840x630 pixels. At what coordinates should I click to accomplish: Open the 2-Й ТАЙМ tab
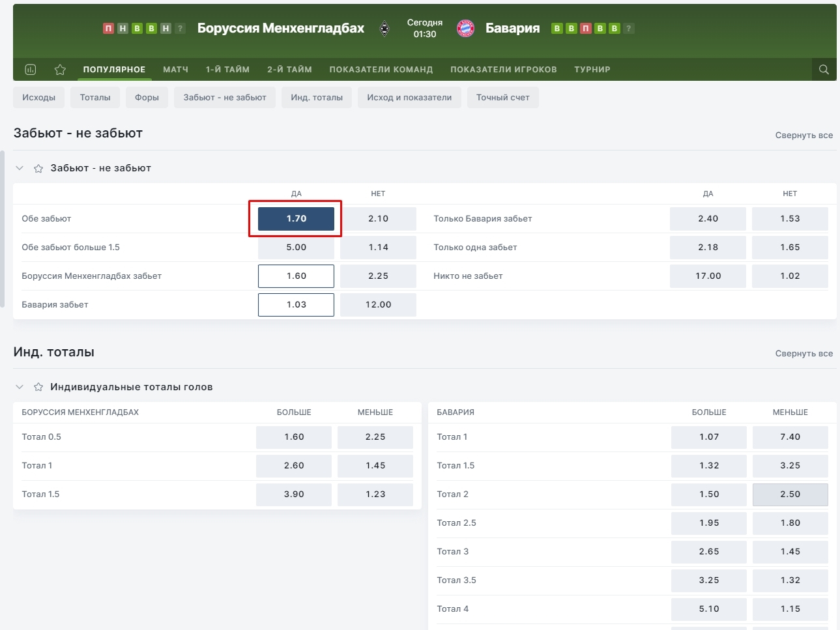point(289,69)
